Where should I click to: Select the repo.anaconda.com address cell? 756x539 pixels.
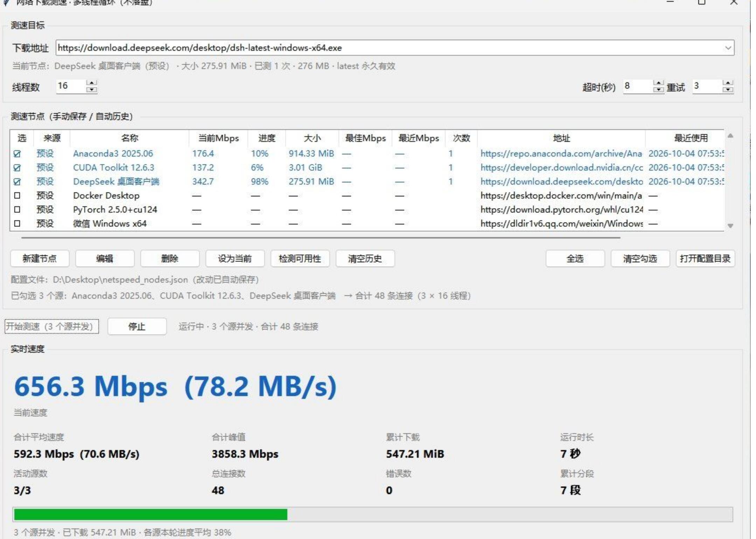(561, 154)
